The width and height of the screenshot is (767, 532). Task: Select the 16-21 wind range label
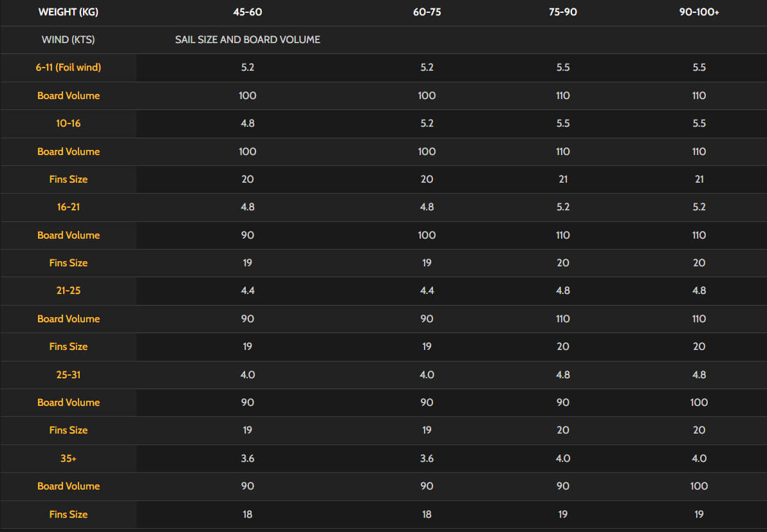(68, 207)
